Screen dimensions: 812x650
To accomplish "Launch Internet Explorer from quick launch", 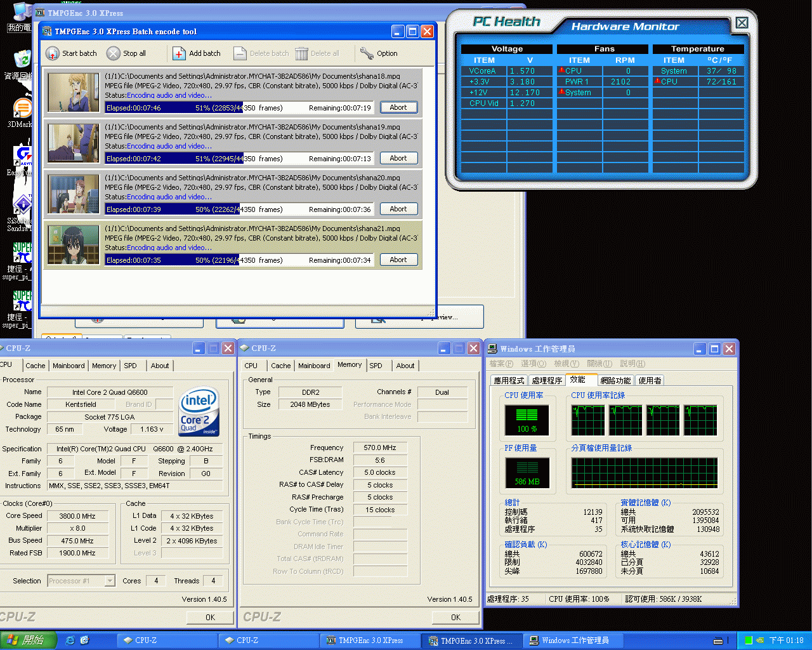I will [70, 640].
